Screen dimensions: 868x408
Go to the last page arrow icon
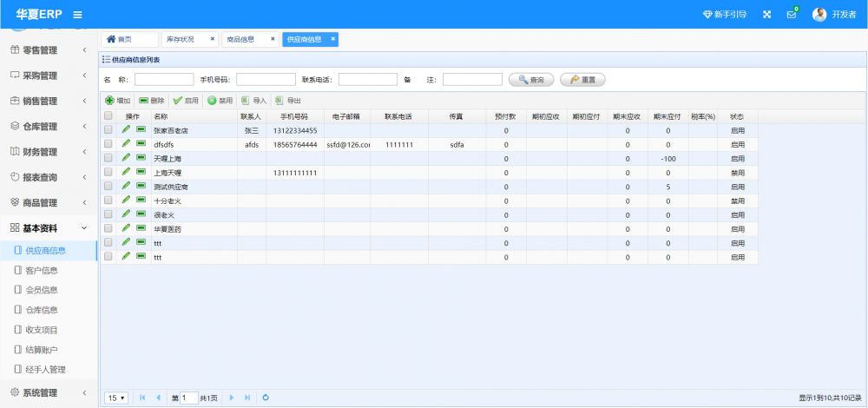pos(247,398)
